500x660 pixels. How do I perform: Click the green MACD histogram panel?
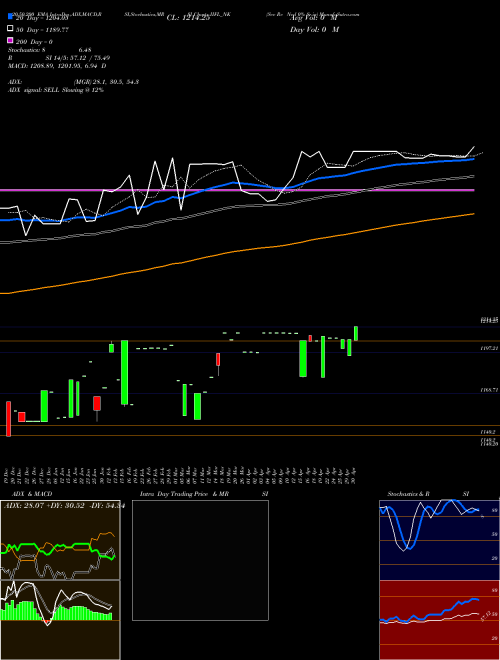[60, 620]
